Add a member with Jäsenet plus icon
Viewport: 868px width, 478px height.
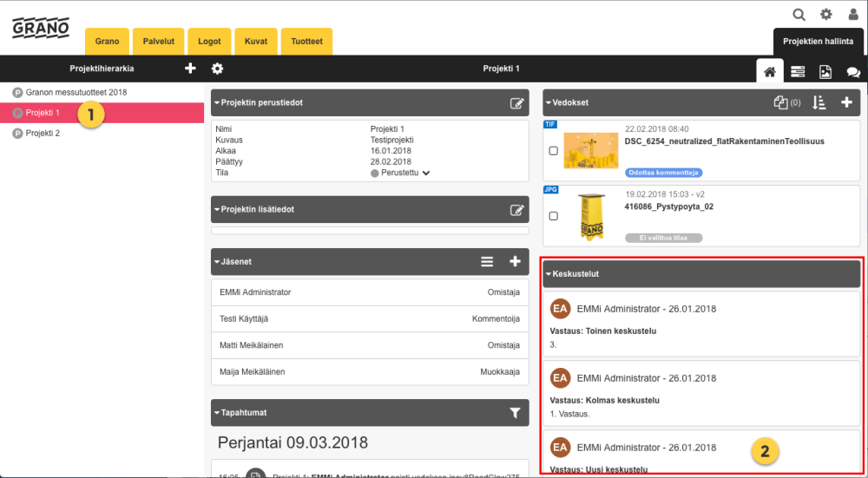(516, 262)
